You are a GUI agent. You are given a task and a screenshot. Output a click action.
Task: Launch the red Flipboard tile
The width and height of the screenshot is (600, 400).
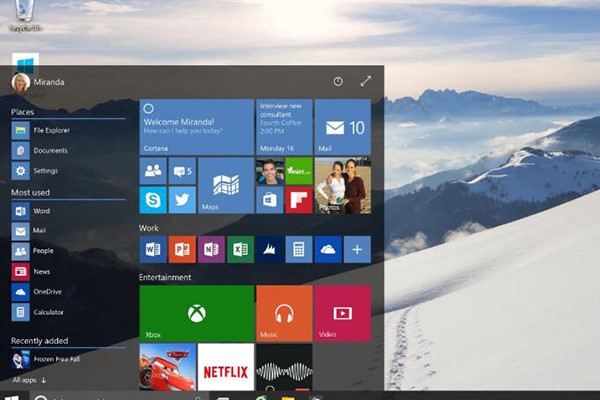[299, 200]
